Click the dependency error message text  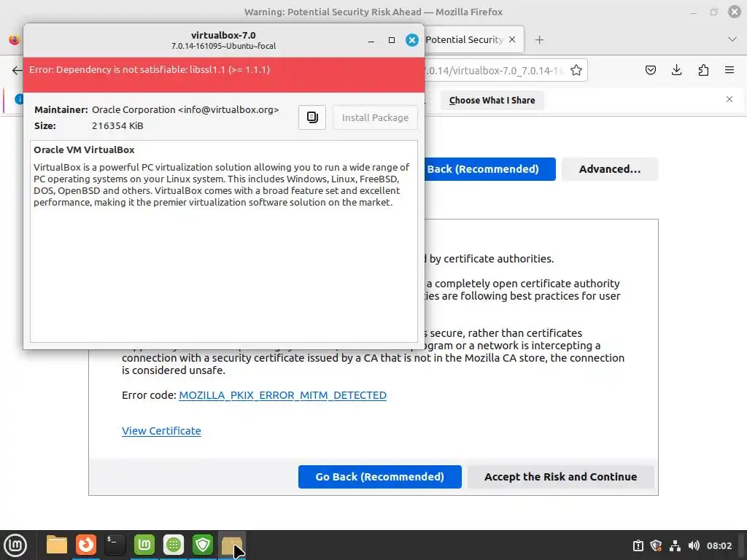pyautogui.click(x=150, y=69)
